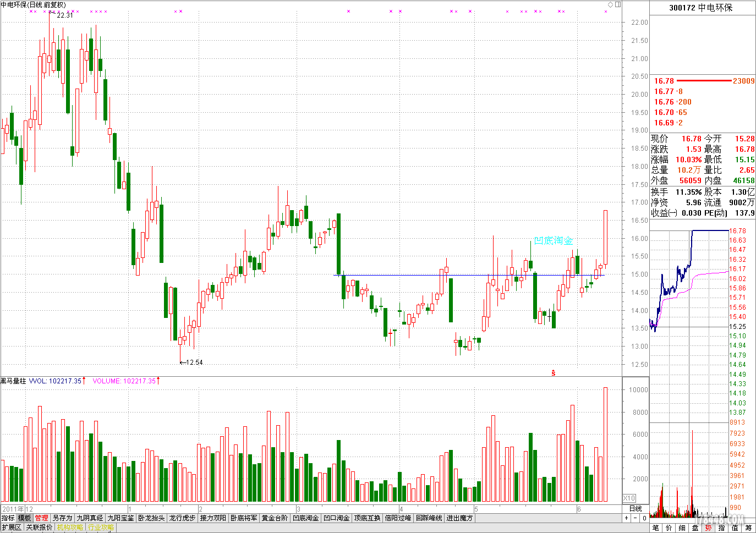Click the minus zoom button beside 日线
The image size is (756, 533).
[x=636, y=518]
